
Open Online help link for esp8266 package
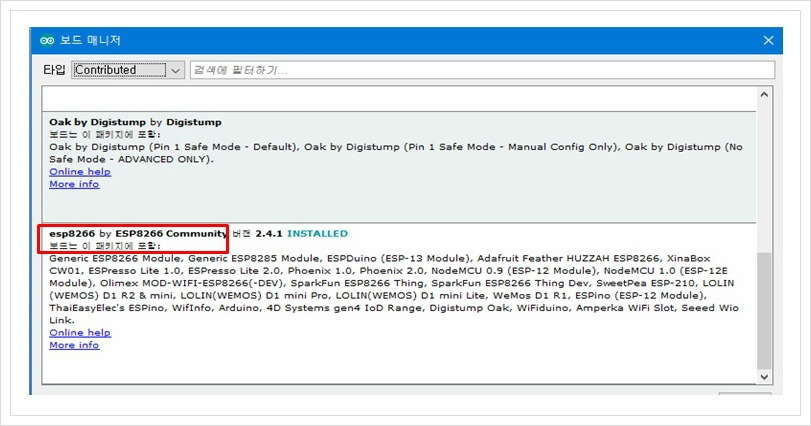tap(80, 332)
